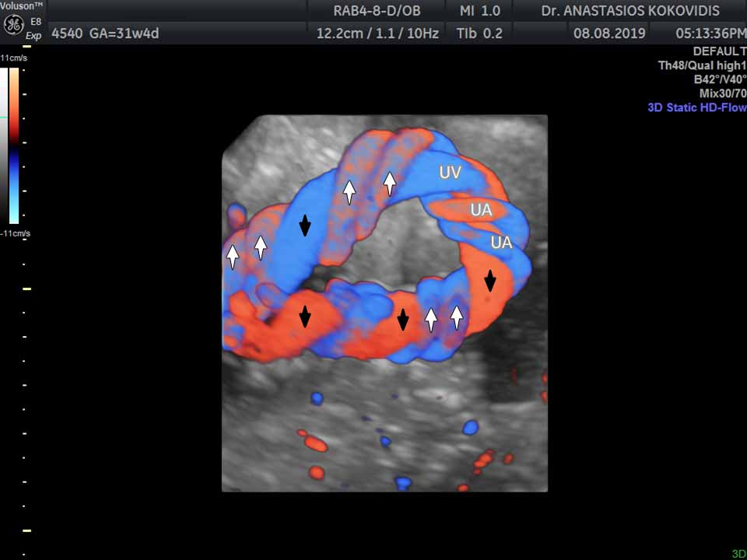Click the 'TIb 0.2' indicator
The height and width of the screenshot is (560, 747).
point(479,33)
